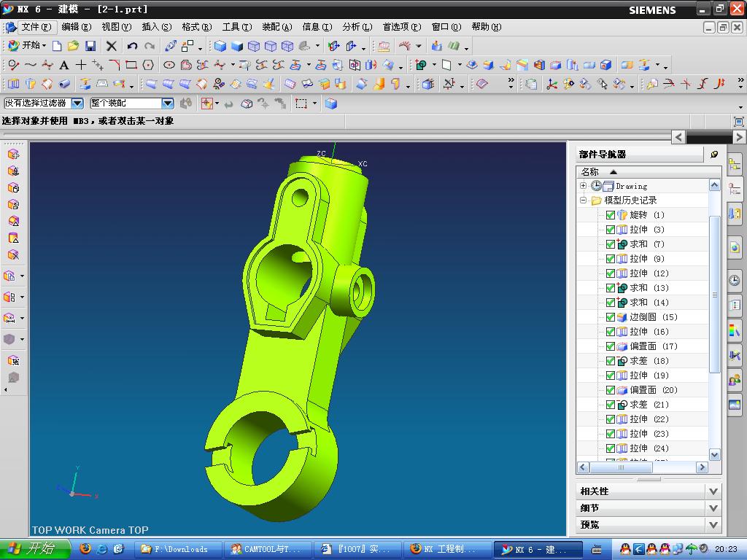Click the rectangle selection mode icon

[x=301, y=104]
